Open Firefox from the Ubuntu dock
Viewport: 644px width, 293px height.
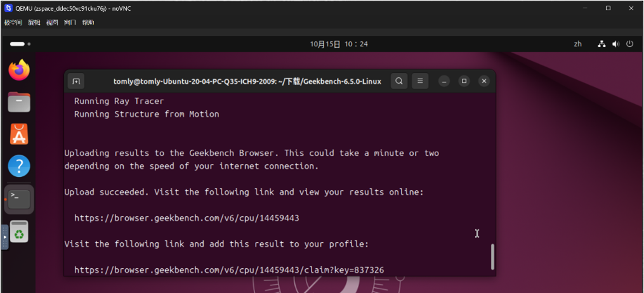(19, 70)
